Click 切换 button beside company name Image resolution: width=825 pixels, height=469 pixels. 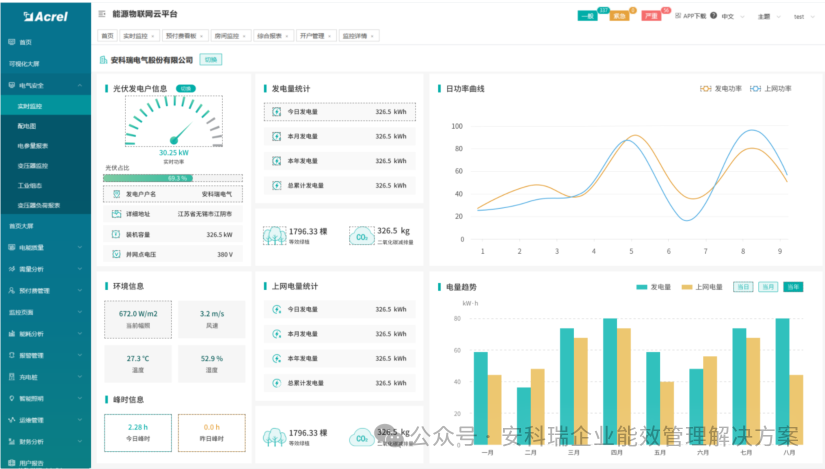click(x=210, y=60)
